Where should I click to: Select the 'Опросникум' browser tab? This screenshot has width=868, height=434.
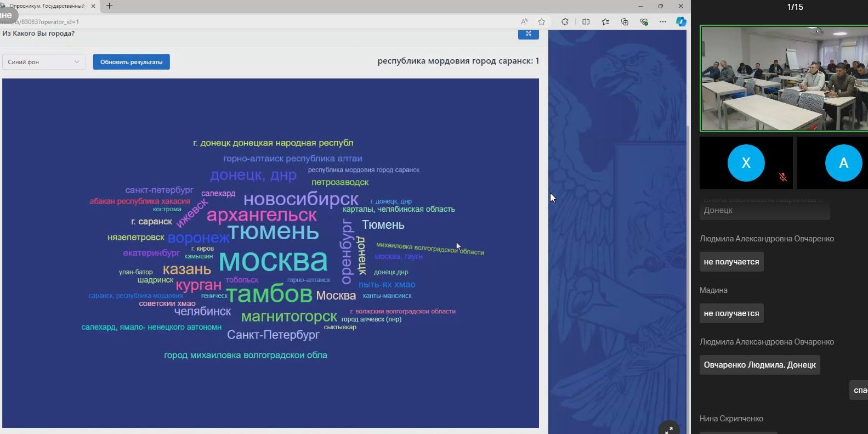point(47,6)
